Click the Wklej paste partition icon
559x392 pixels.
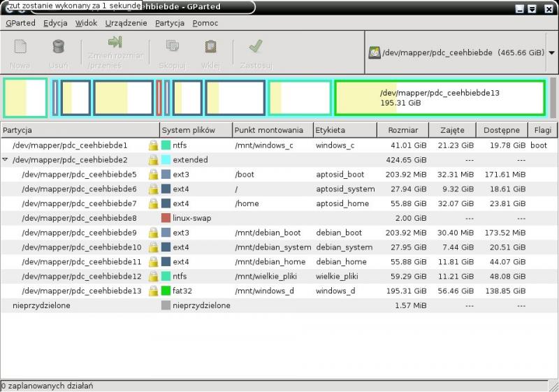[210, 47]
